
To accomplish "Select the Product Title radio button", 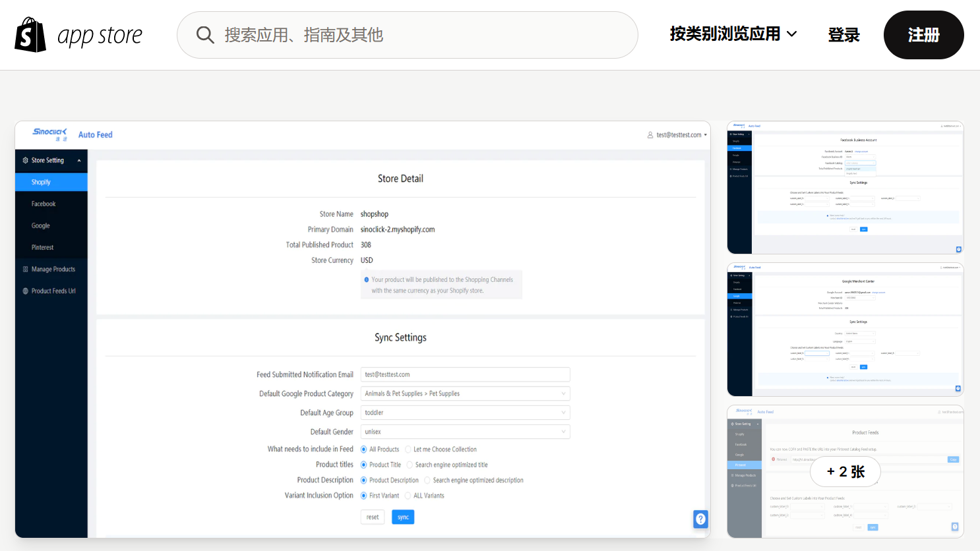I will (x=364, y=465).
